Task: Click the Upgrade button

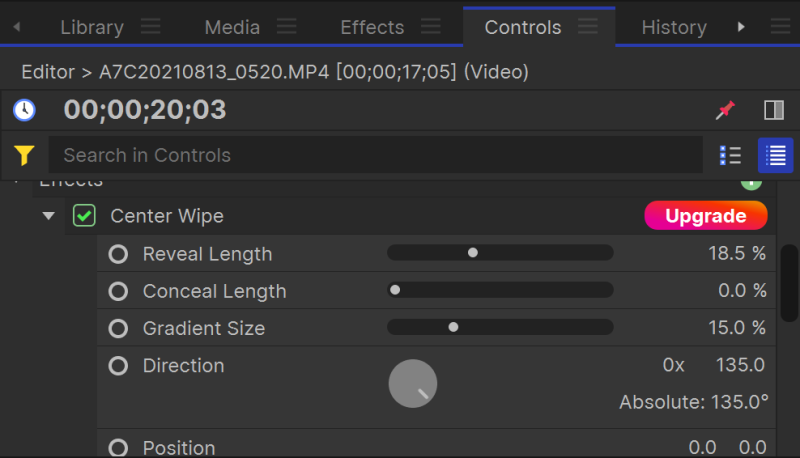Action: tap(706, 216)
